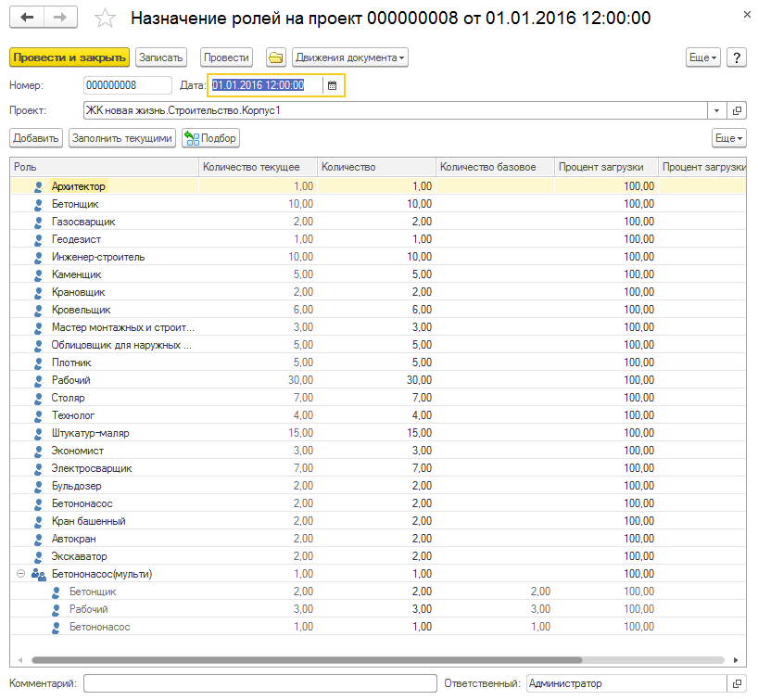Screen dimensions: 758x700
Task: Click the horizontal scrollbar thumb of the table
Action: (307, 660)
